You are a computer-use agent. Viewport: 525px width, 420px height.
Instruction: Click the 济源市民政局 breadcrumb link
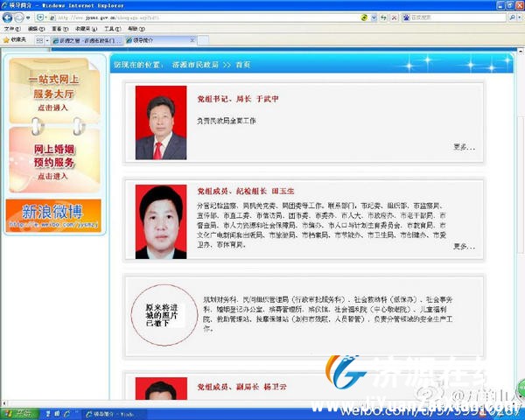[x=195, y=65]
